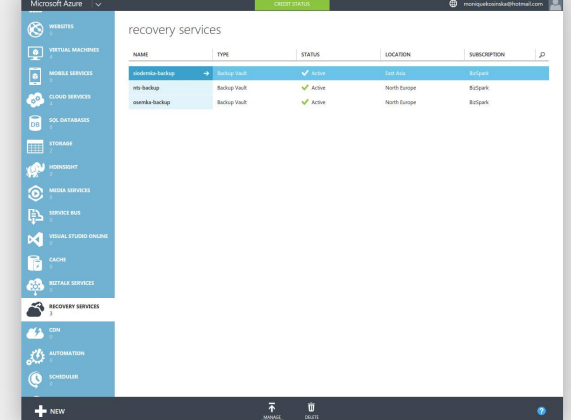Select Storage menu label

61,144
